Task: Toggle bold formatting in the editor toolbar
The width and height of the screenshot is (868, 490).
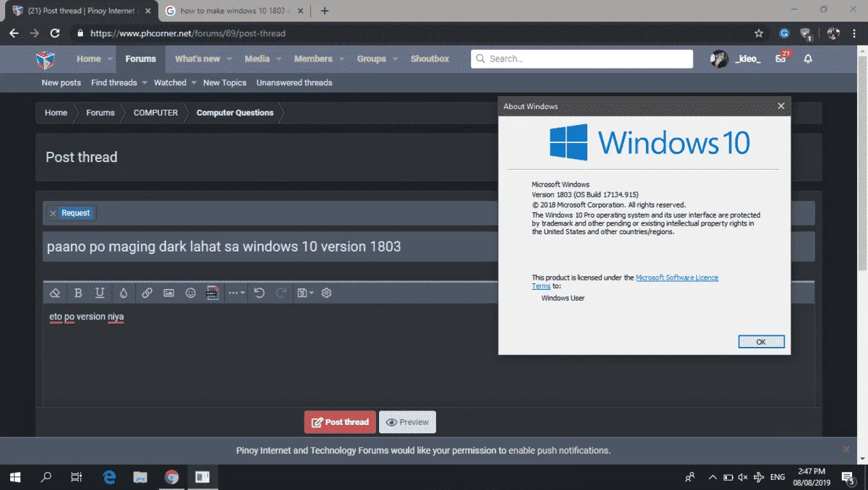Action: [78, 293]
